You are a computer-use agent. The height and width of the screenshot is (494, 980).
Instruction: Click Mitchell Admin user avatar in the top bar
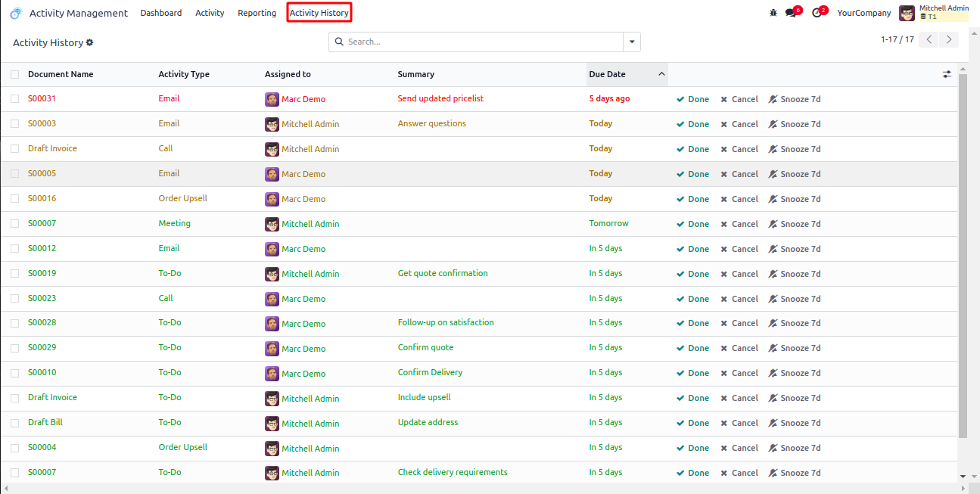(x=907, y=13)
